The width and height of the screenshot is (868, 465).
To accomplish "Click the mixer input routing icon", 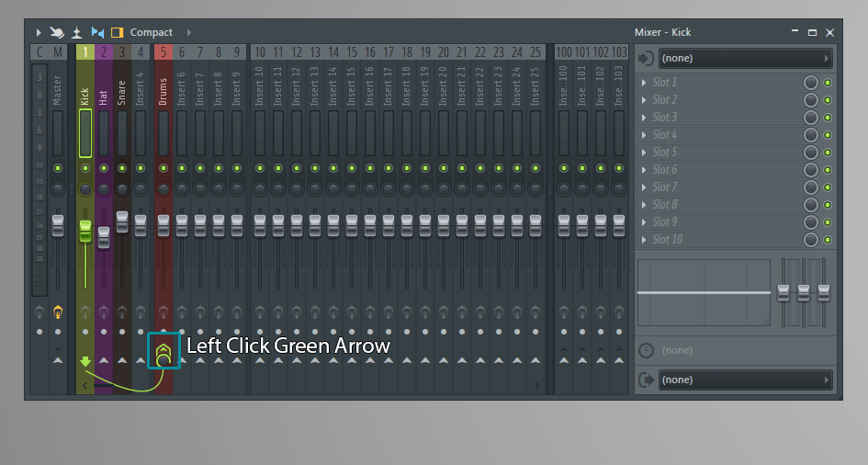I will coord(646,58).
